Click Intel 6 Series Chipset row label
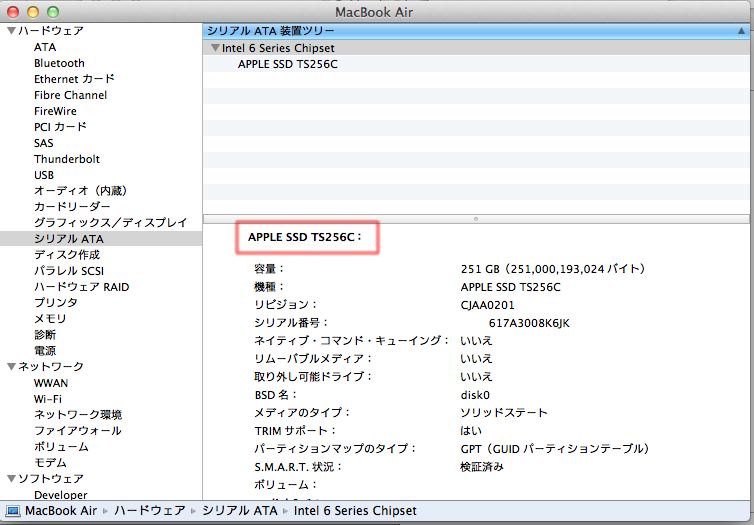The height and width of the screenshot is (525, 754). (278, 48)
